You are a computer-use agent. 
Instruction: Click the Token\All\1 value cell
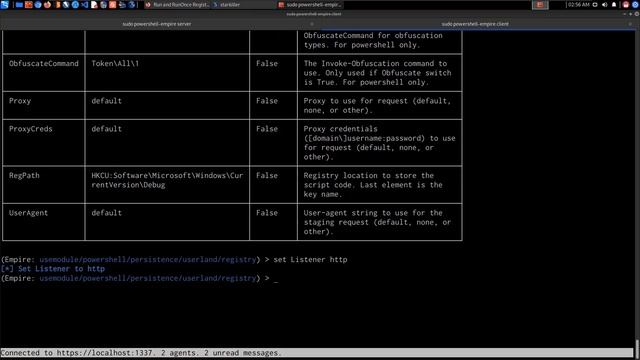115,64
